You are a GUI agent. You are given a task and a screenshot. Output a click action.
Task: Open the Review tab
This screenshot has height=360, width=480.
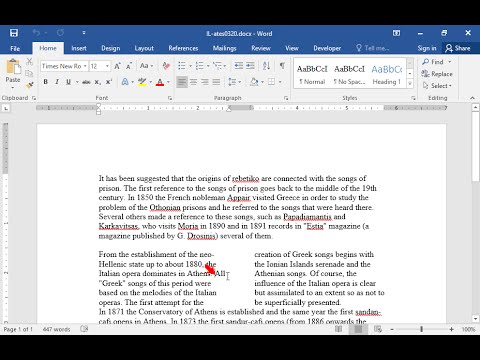coord(261,48)
